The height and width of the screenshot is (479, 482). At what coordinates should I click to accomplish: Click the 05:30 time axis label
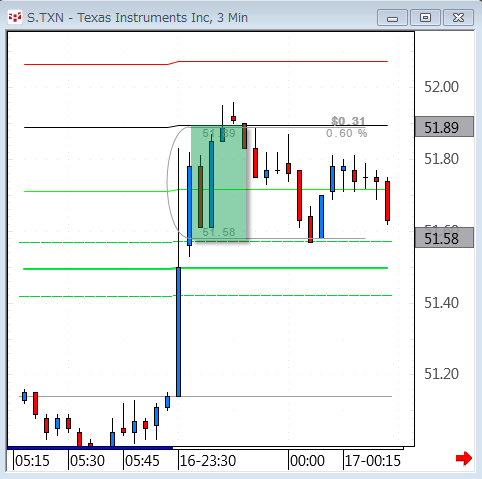[x=87, y=461]
